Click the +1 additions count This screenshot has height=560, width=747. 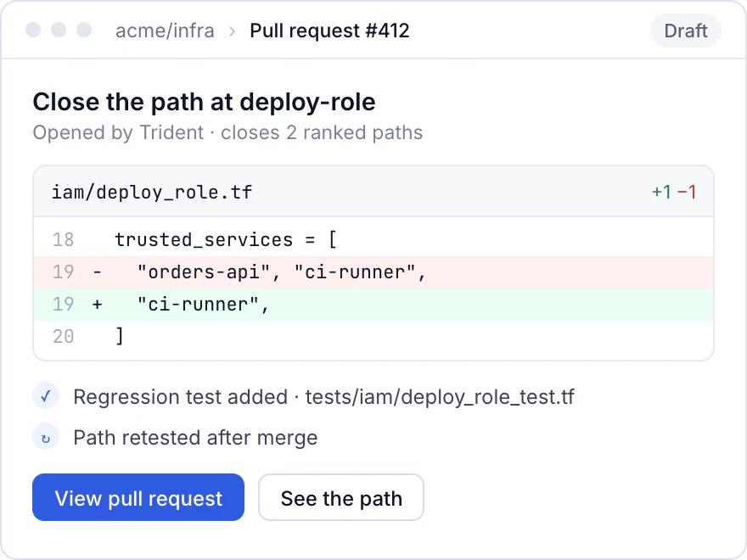coord(661,192)
